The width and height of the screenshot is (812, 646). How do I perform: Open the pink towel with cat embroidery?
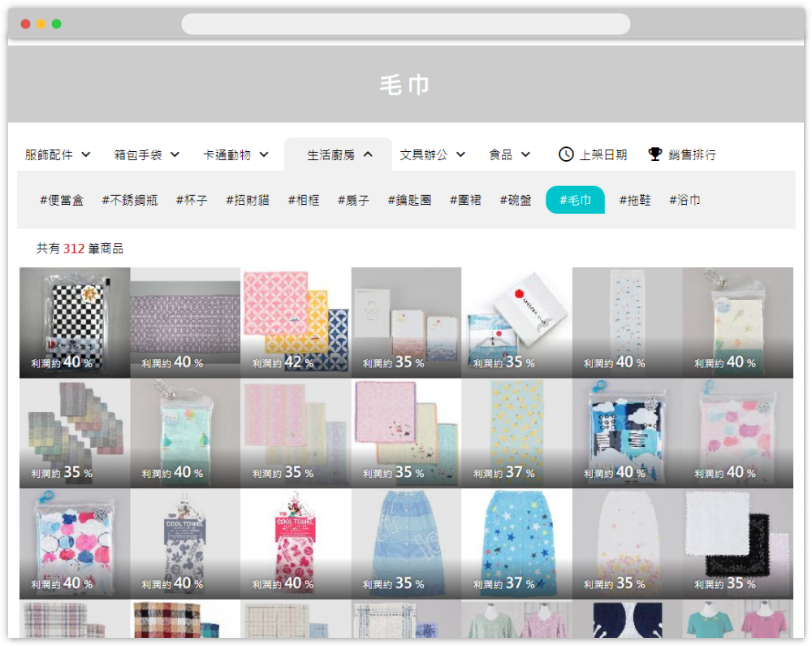point(406,433)
